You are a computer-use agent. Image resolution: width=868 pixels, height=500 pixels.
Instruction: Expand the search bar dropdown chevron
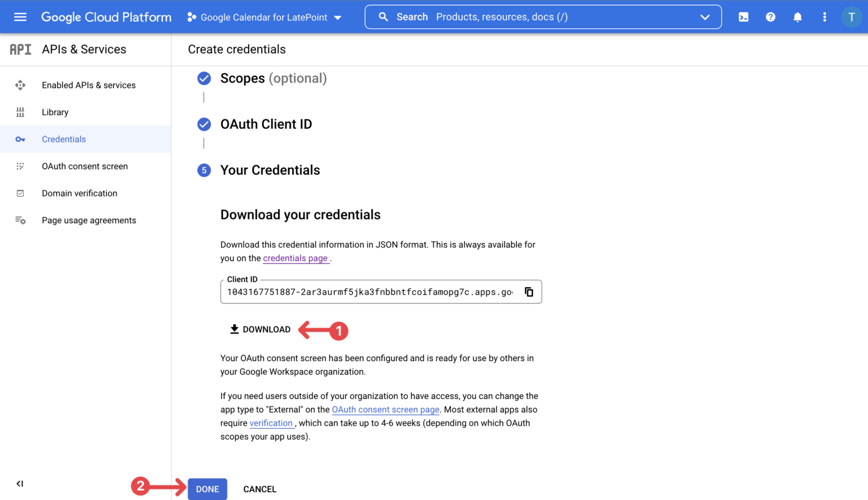tap(705, 17)
